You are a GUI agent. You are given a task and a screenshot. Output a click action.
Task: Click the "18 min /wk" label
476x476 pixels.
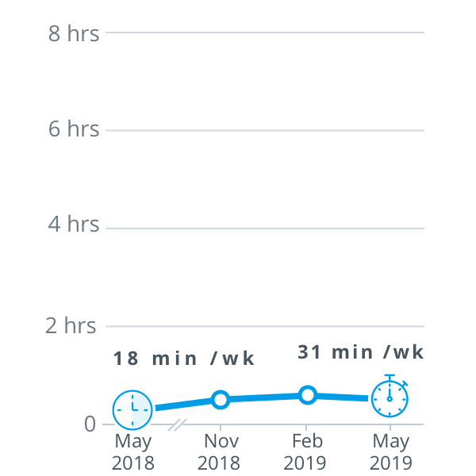tap(183, 359)
